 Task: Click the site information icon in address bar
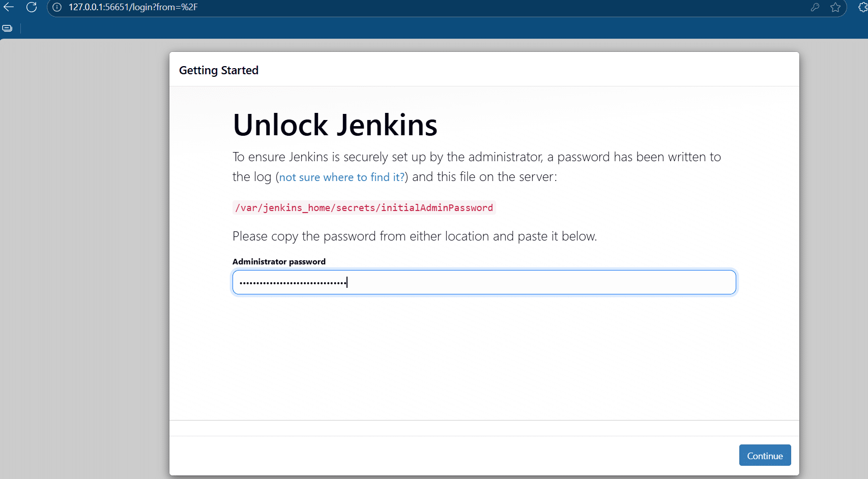pos(56,8)
